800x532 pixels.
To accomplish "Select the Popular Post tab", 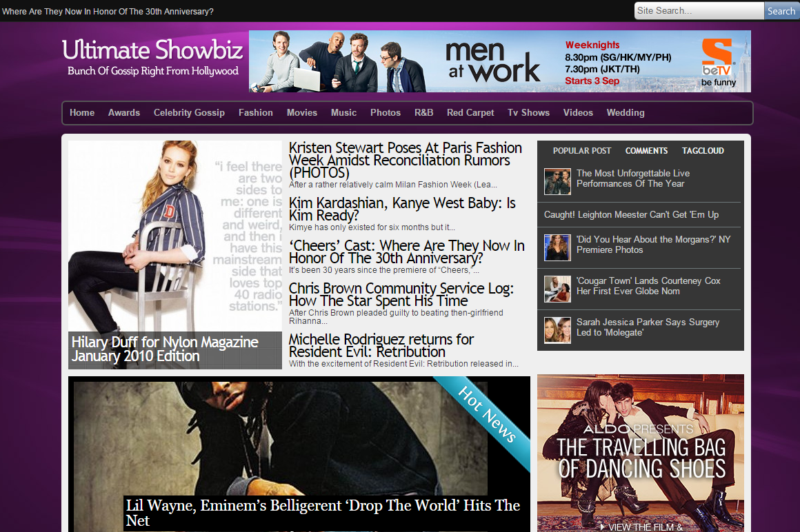I will tap(582, 151).
